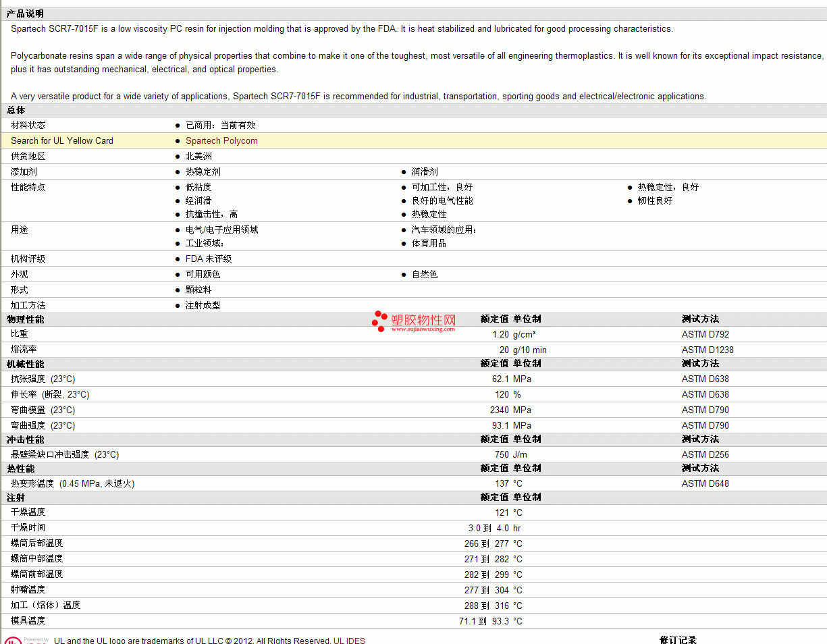Viewport: 827px width, 644px height.
Task: Select the FDA 未评级 value
Action: [x=209, y=259]
